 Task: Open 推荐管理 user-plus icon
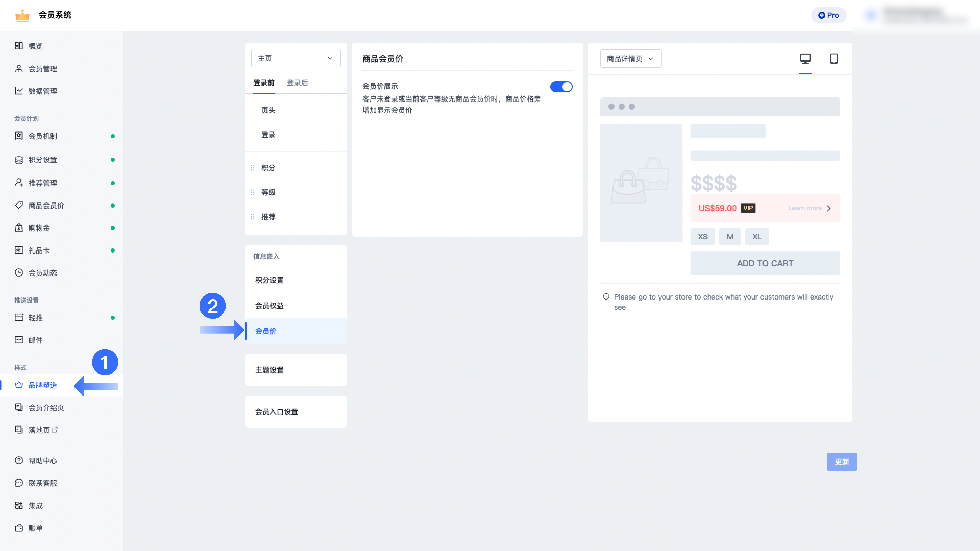tap(19, 183)
